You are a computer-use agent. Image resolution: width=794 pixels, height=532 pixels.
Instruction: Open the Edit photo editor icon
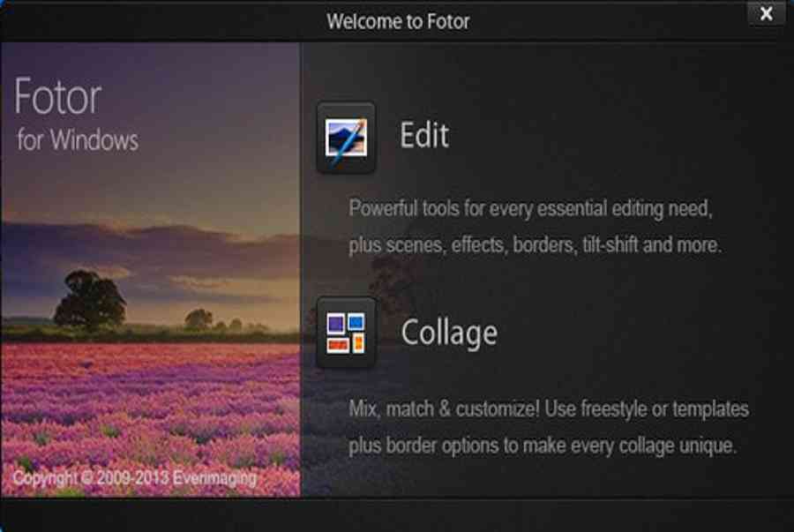click(346, 138)
